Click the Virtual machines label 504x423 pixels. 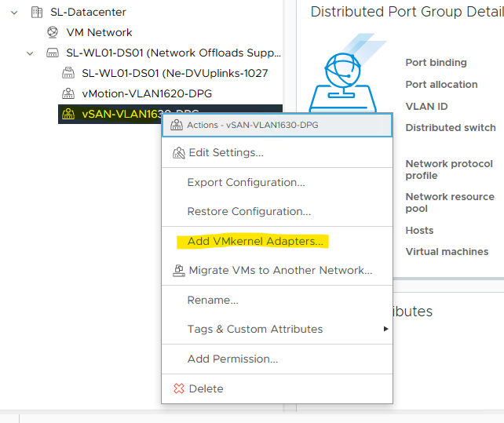(447, 252)
